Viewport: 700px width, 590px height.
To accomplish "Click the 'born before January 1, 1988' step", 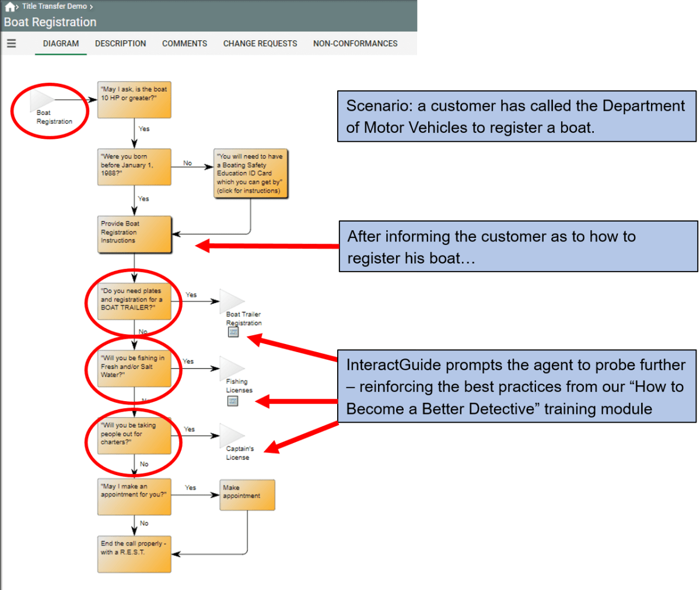I will [134, 167].
